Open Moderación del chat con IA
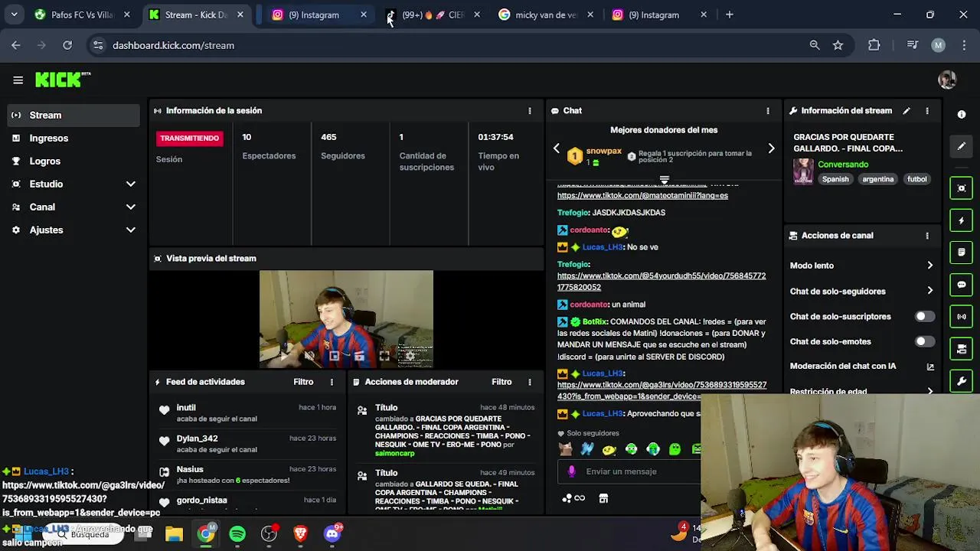This screenshot has height=551, width=980. point(862,367)
